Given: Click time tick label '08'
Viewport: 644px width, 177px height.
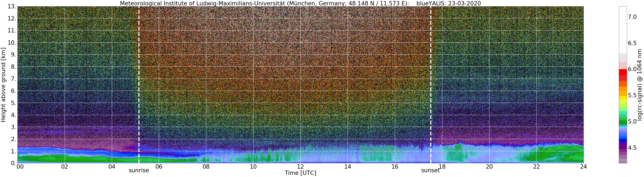Looking at the screenshot, I should click(x=206, y=166).
